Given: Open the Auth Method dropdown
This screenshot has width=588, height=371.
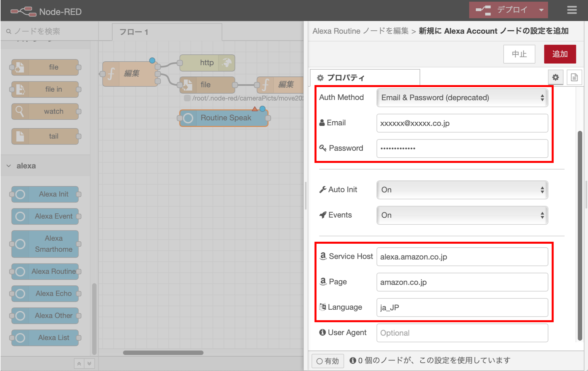Looking at the screenshot, I should tap(462, 98).
